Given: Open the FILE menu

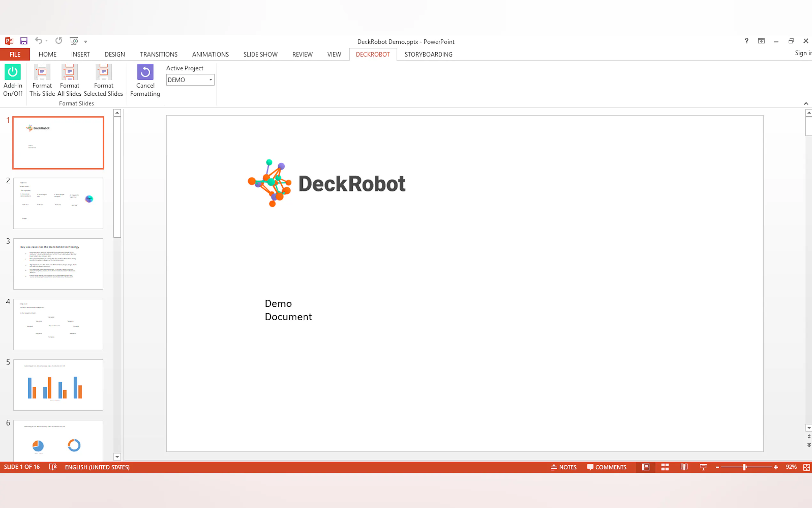Looking at the screenshot, I should (x=15, y=54).
